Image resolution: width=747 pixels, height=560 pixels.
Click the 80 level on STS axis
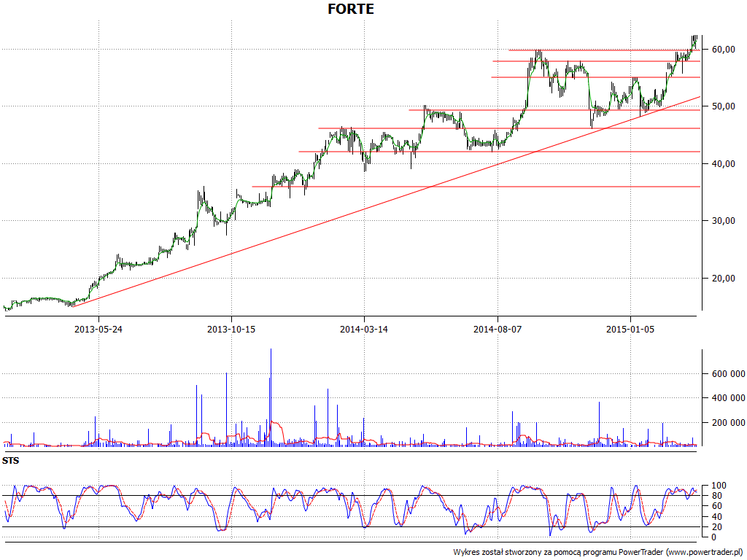click(716, 496)
